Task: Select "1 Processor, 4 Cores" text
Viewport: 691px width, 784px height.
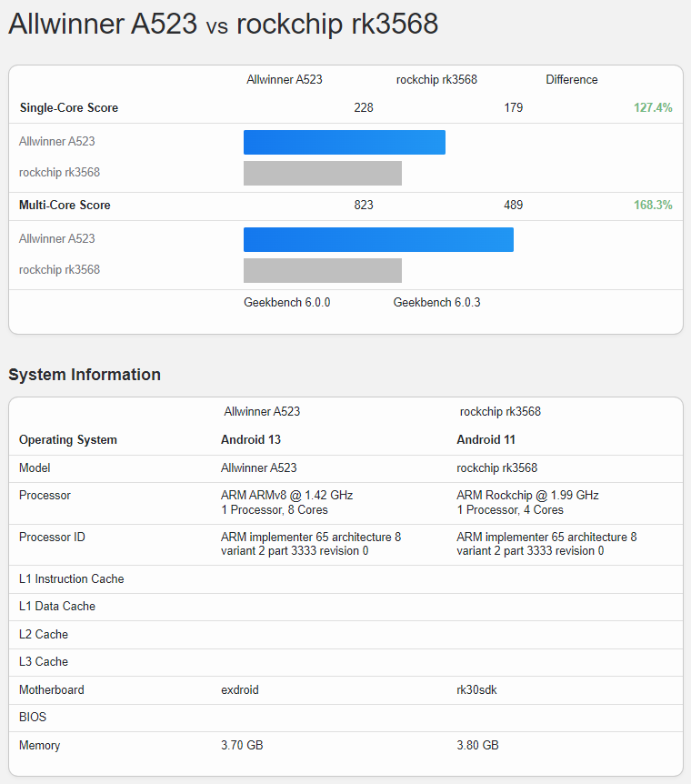Action: point(510,510)
